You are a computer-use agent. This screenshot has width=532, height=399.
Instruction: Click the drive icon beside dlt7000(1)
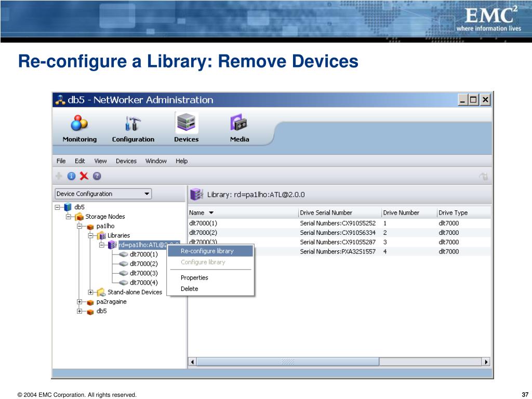[x=124, y=255]
